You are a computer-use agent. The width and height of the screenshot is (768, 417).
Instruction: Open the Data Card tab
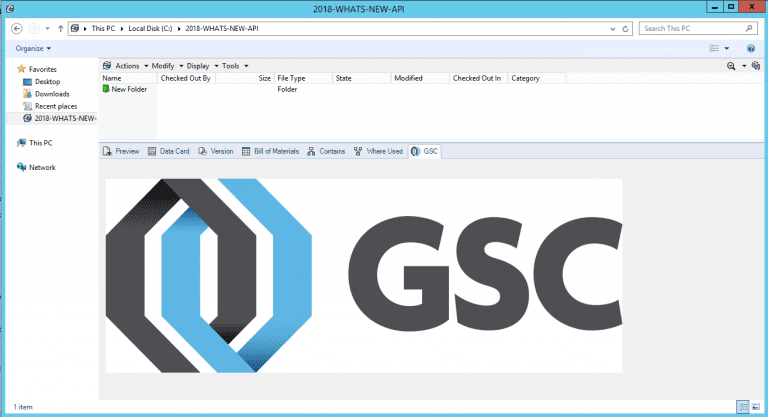pos(168,151)
